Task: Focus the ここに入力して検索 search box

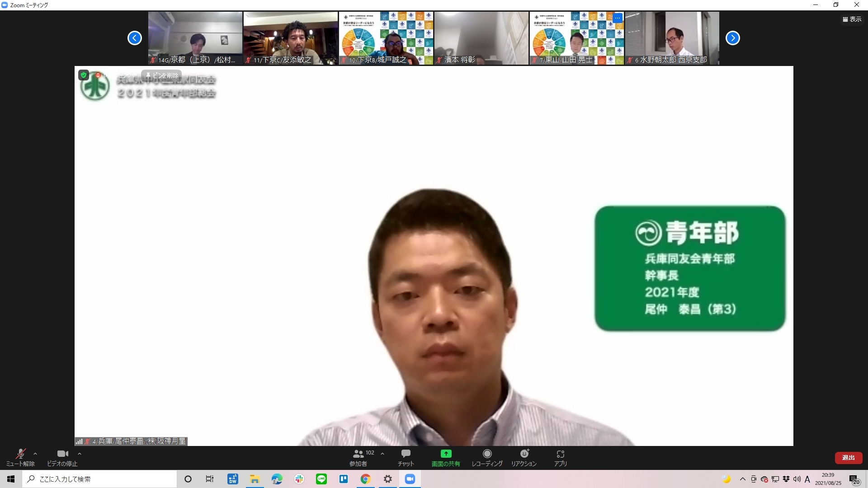Action: 99,479
